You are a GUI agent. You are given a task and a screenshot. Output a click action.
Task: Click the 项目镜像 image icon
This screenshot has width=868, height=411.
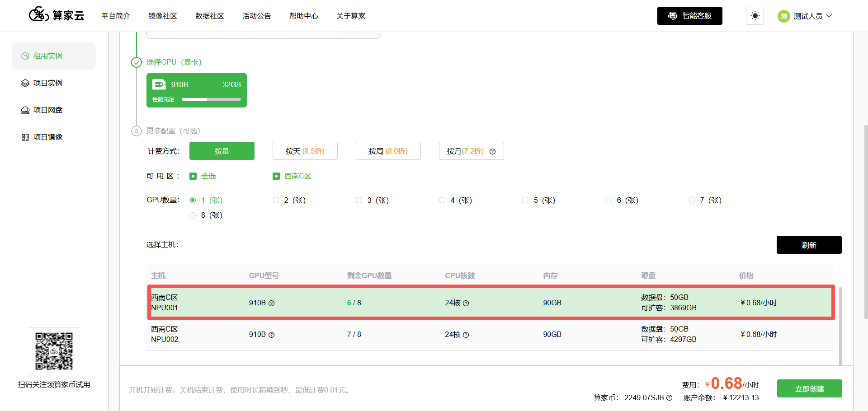tap(25, 137)
